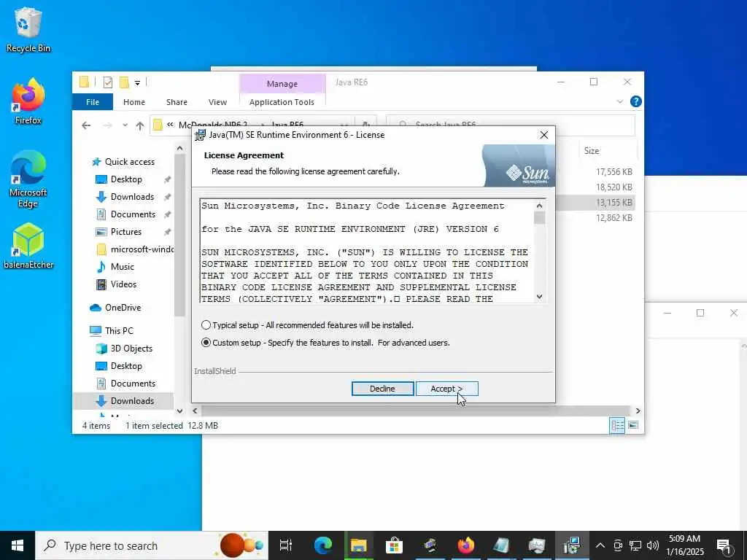This screenshot has width=747, height=560.
Task: Open File Explorer from the taskbar
Action: tap(359, 545)
